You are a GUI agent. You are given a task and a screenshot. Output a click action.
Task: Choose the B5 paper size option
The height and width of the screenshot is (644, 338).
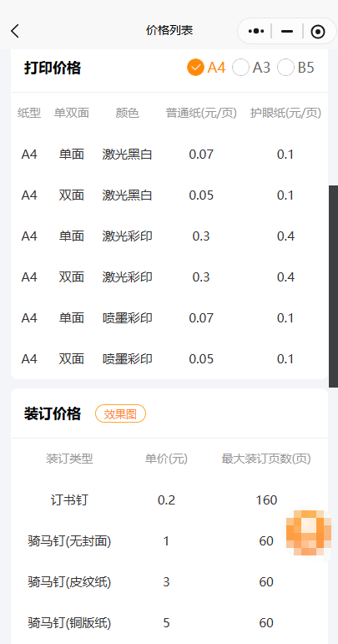(x=295, y=68)
